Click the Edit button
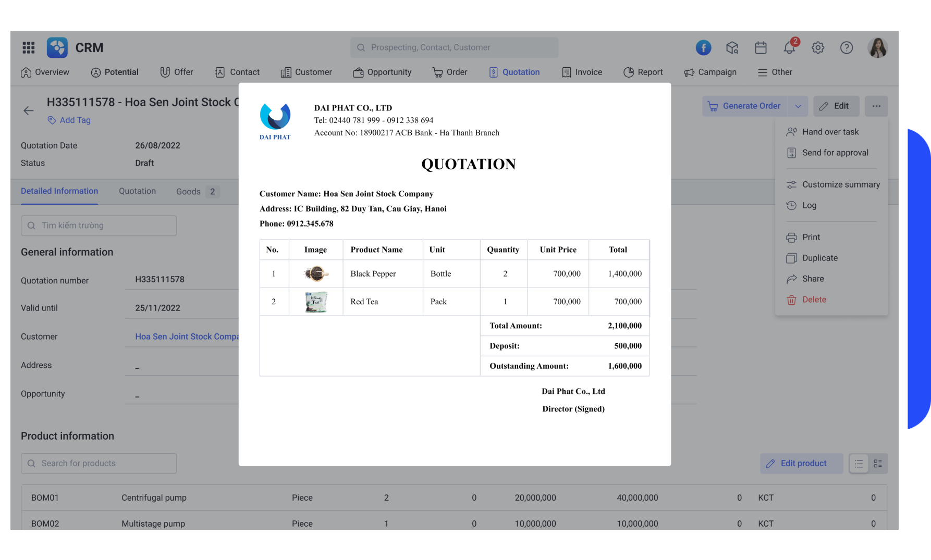The image size is (931, 560). 836,106
